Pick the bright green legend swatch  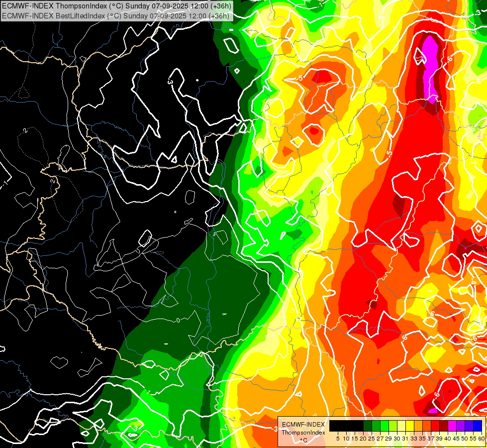click(x=385, y=426)
